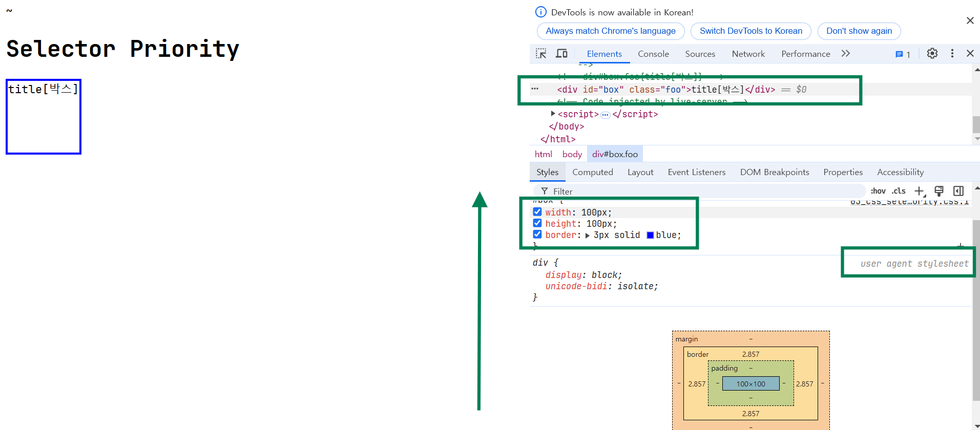Screen dimensions: 980x430
Task: Click the 100×100 content box in box model
Action: (x=750, y=384)
